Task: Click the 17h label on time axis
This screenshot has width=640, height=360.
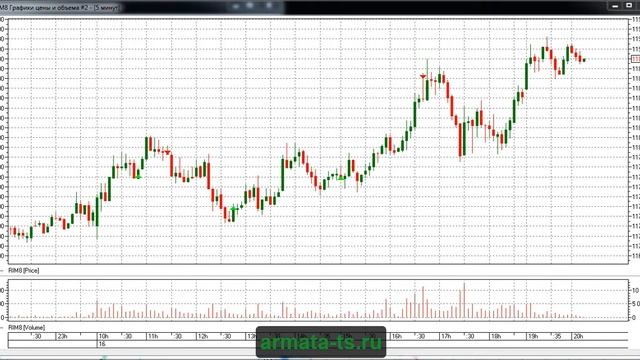Action: click(x=446, y=336)
